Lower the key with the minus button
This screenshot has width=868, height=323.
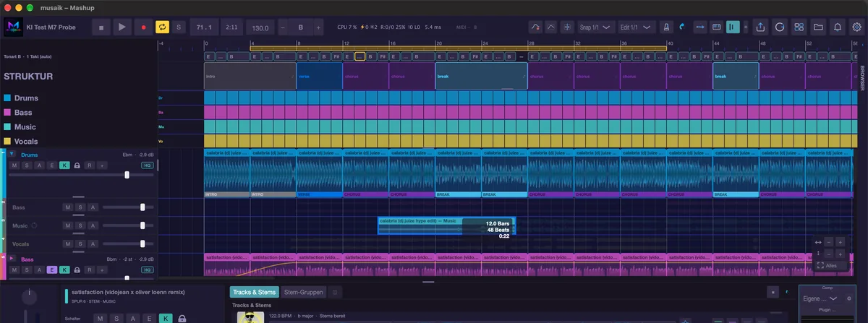pyautogui.click(x=283, y=27)
